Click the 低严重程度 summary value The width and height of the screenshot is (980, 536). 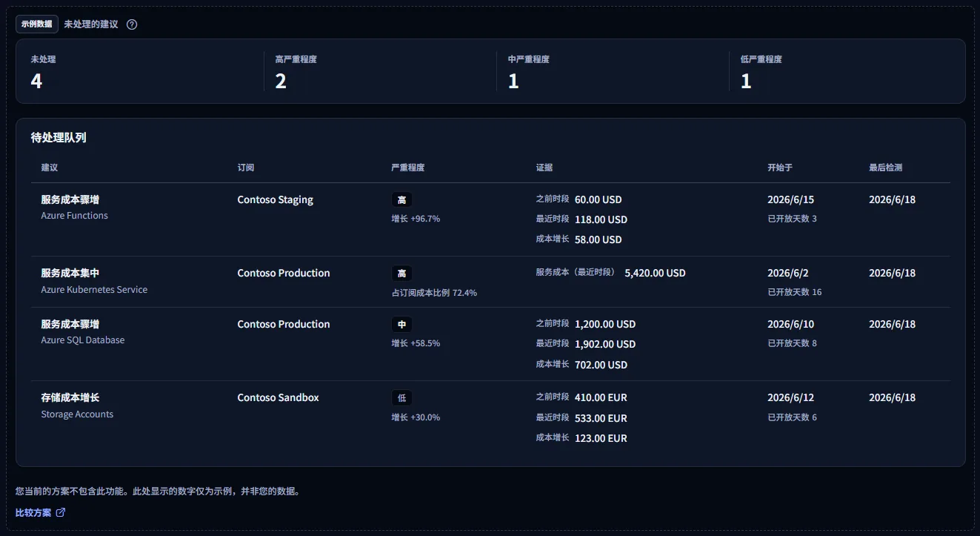point(746,82)
